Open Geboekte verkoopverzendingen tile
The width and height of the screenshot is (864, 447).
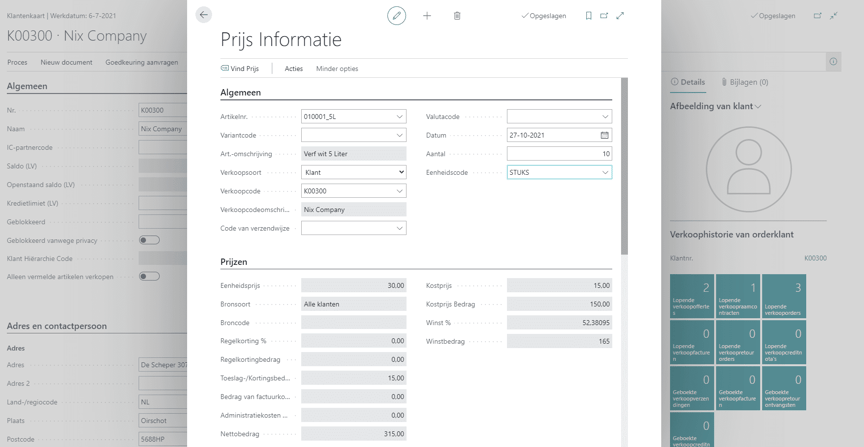692,388
